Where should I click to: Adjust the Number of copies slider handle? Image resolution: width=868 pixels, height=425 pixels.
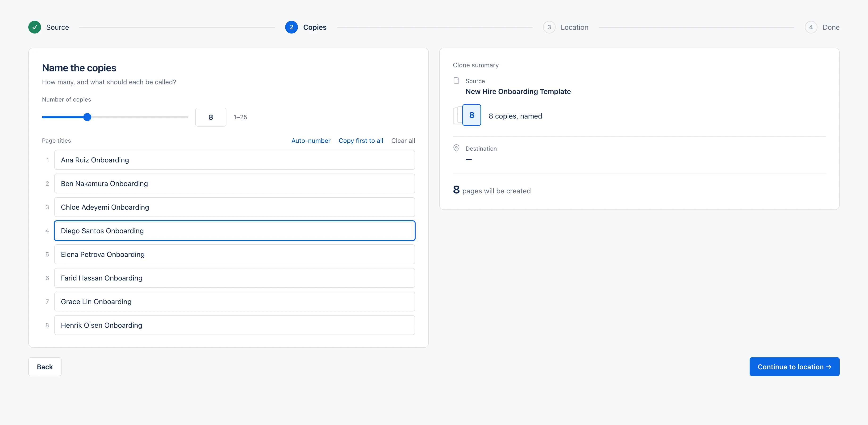pyautogui.click(x=87, y=117)
